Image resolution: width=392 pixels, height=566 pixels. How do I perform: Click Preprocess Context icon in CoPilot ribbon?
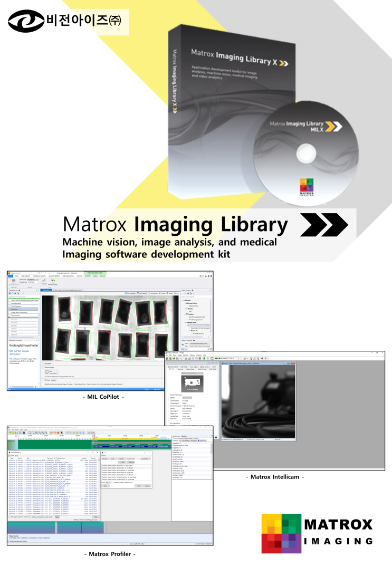(x=44, y=281)
